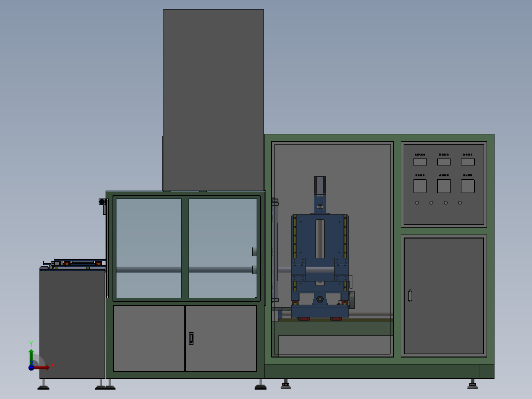The image size is (532, 399).
Task: Click the green Y axis arrow of the triad
Action: (x=31, y=356)
